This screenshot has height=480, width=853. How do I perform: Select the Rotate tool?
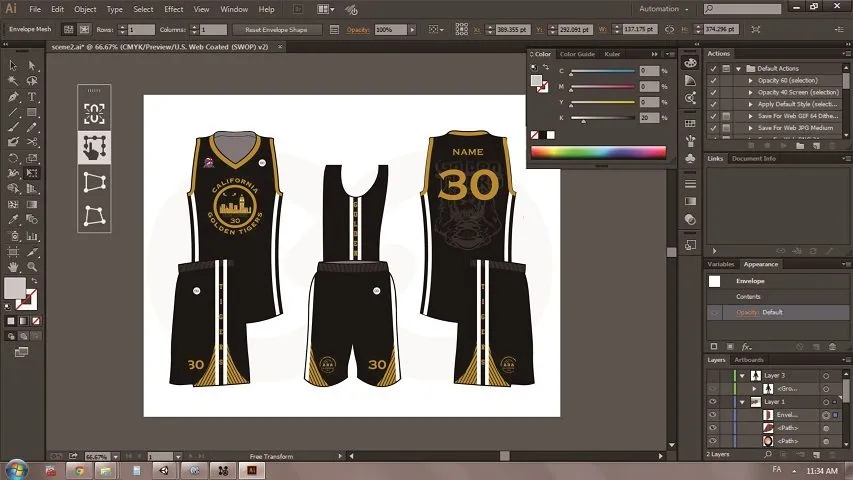click(13, 158)
